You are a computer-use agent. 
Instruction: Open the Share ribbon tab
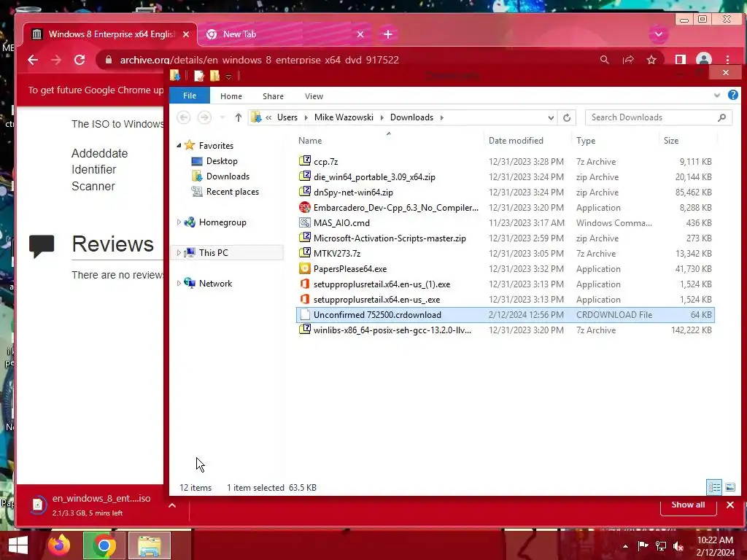273,96
